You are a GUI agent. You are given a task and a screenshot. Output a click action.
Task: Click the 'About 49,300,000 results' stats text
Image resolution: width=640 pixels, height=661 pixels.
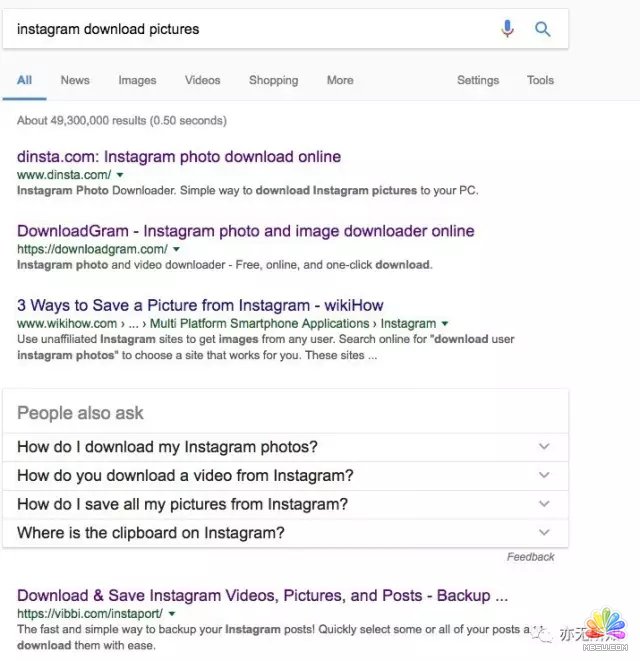[122, 121]
